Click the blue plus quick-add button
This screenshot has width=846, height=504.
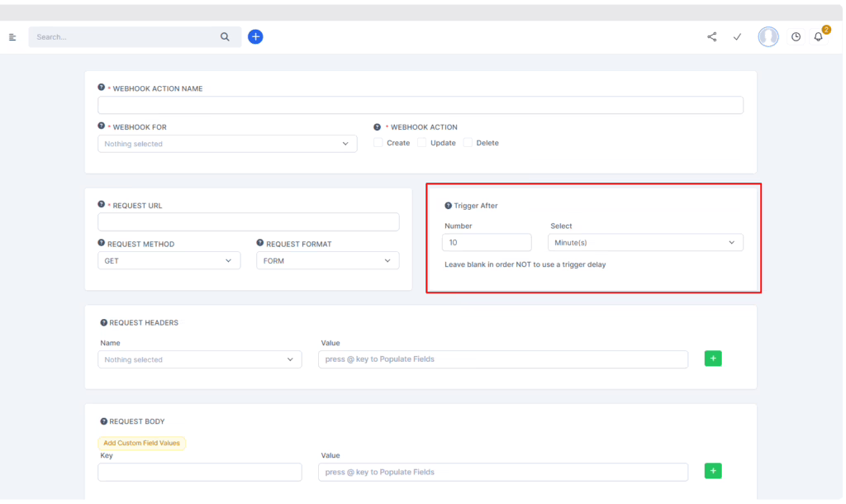tap(255, 37)
